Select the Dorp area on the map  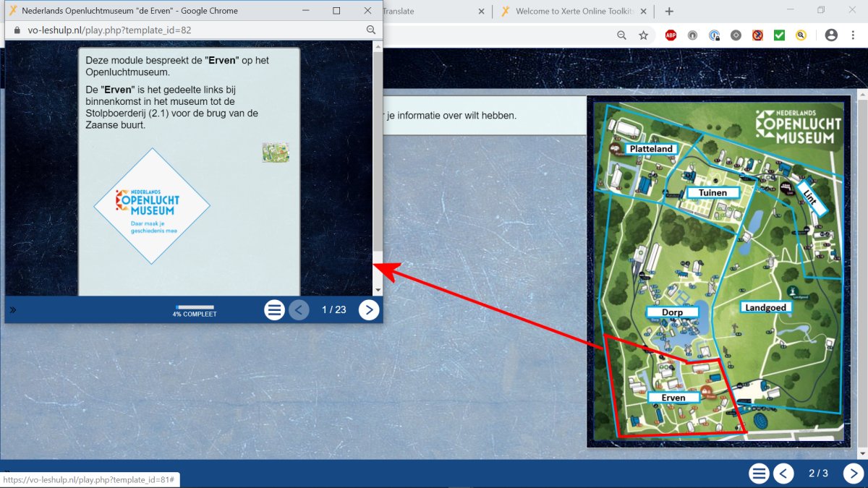point(672,312)
